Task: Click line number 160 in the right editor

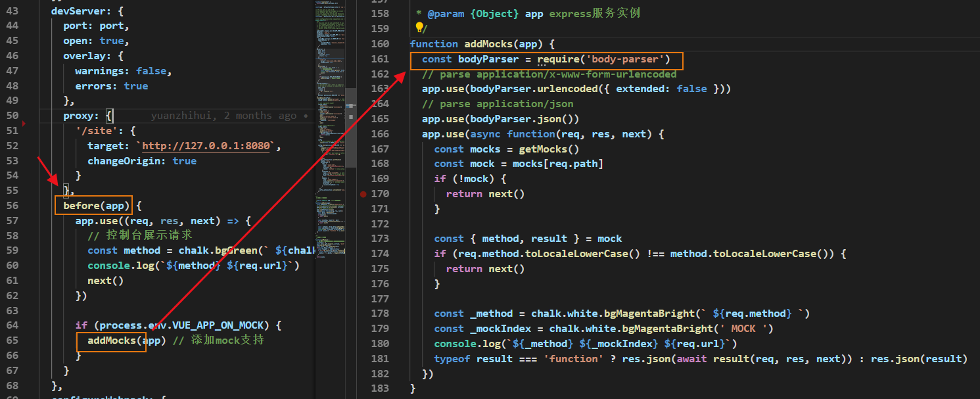Action: pyautogui.click(x=380, y=44)
